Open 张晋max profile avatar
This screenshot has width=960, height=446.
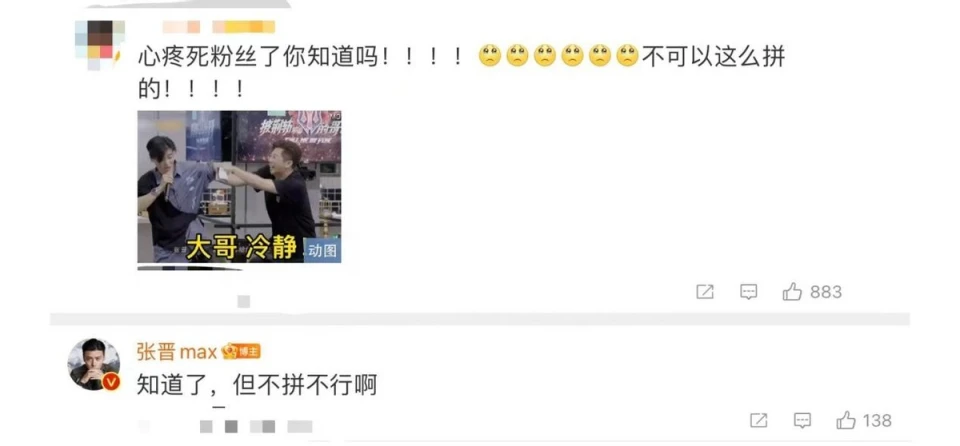[93, 364]
